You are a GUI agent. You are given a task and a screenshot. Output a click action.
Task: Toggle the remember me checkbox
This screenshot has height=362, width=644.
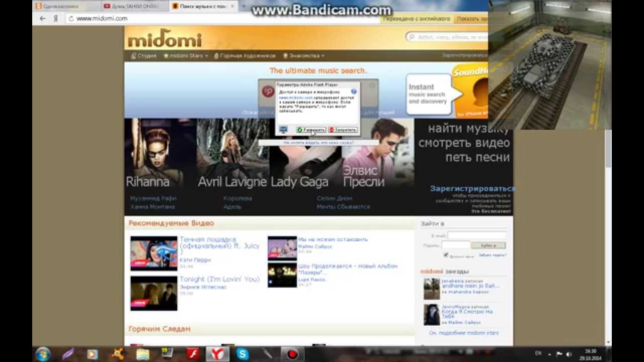[x=446, y=255]
